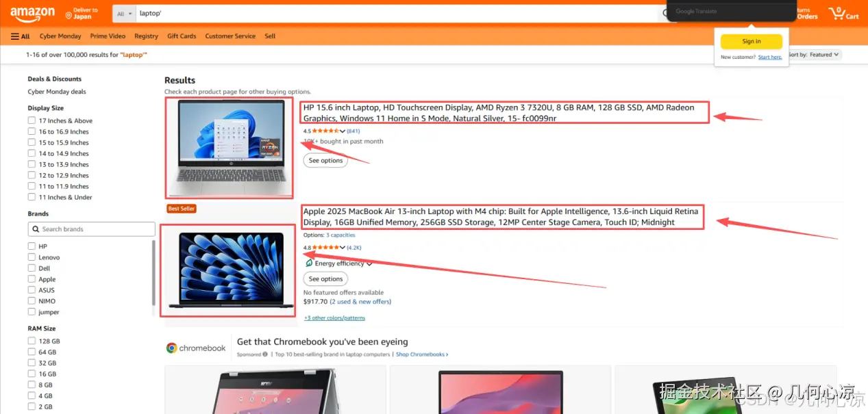Check the 17 Inches & Above filter

[32, 120]
